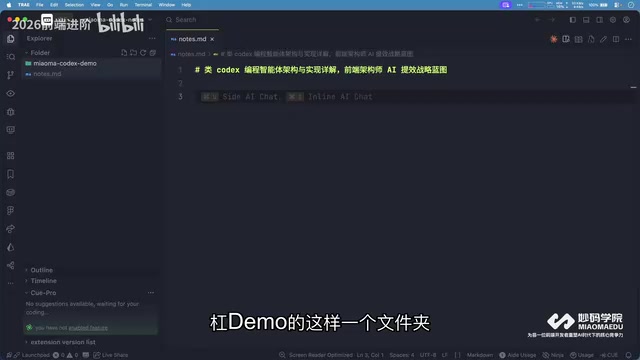Open the account profile icon in the title bar
640x360 pixels.
point(627,20)
